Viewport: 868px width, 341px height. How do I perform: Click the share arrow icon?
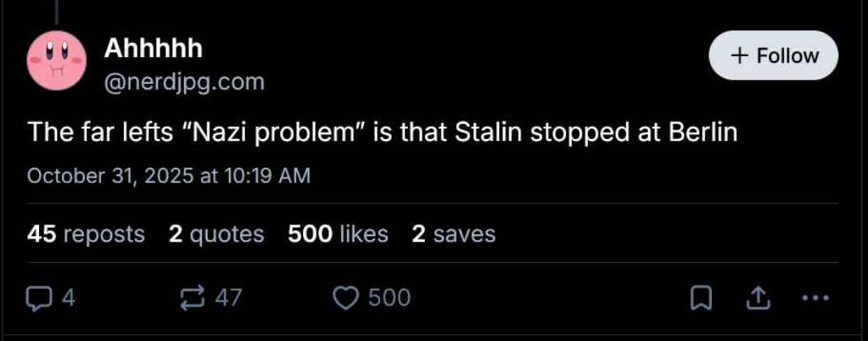point(758,299)
